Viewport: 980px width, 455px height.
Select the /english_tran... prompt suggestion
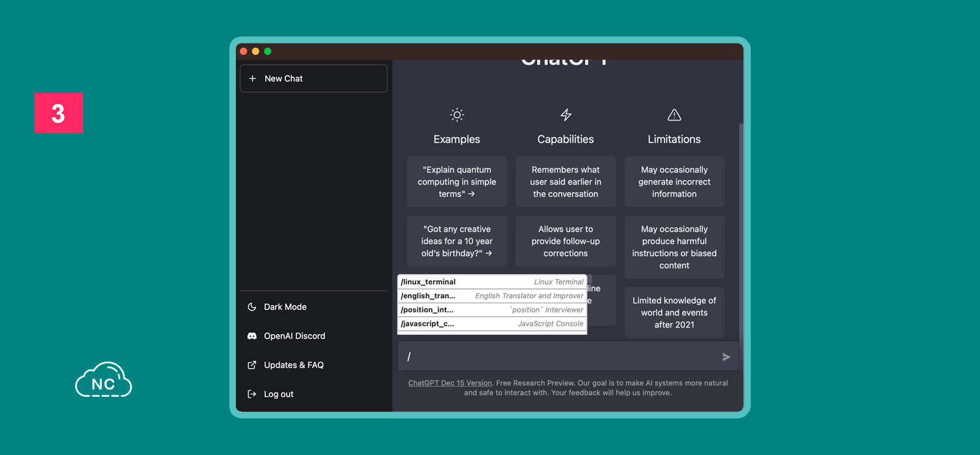(x=492, y=296)
